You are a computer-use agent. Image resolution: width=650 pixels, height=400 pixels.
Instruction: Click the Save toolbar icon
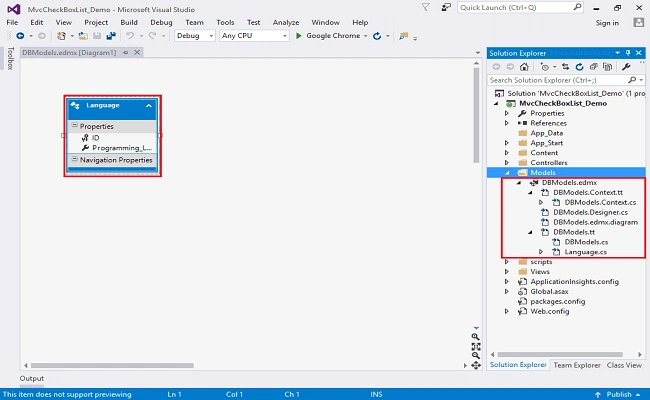pos(97,36)
